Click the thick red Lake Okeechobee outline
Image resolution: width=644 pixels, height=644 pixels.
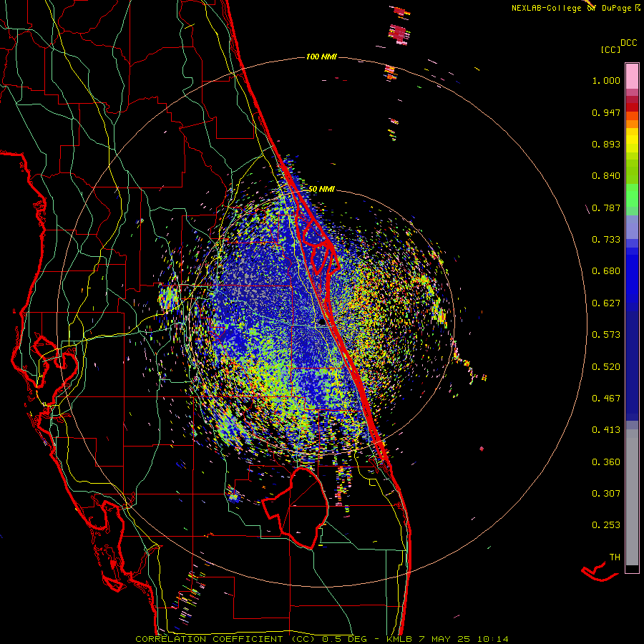(296, 507)
